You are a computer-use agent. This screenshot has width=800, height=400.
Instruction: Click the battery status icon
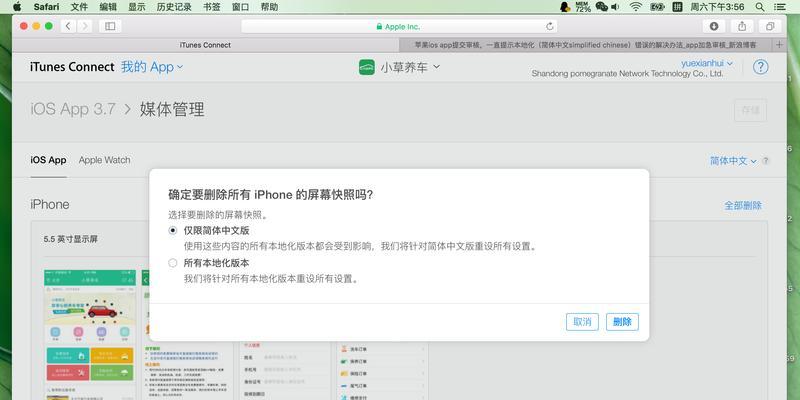tap(657, 7)
